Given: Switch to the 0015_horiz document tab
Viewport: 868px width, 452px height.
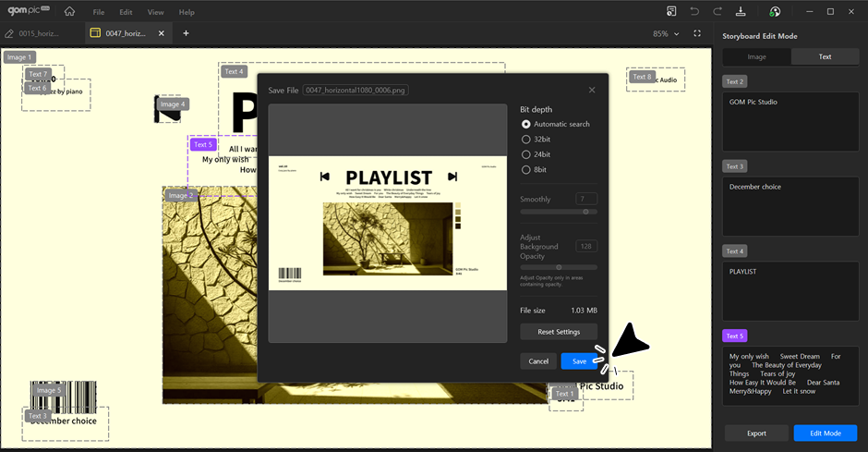Looking at the screenshot, I should tap(39, 33).
